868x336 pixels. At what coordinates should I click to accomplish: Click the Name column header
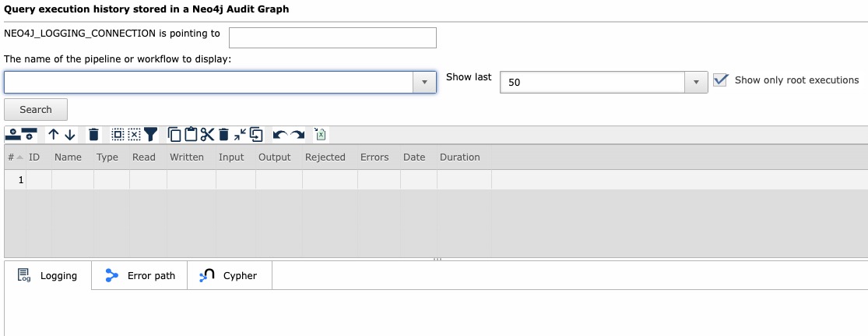point(72,157)
